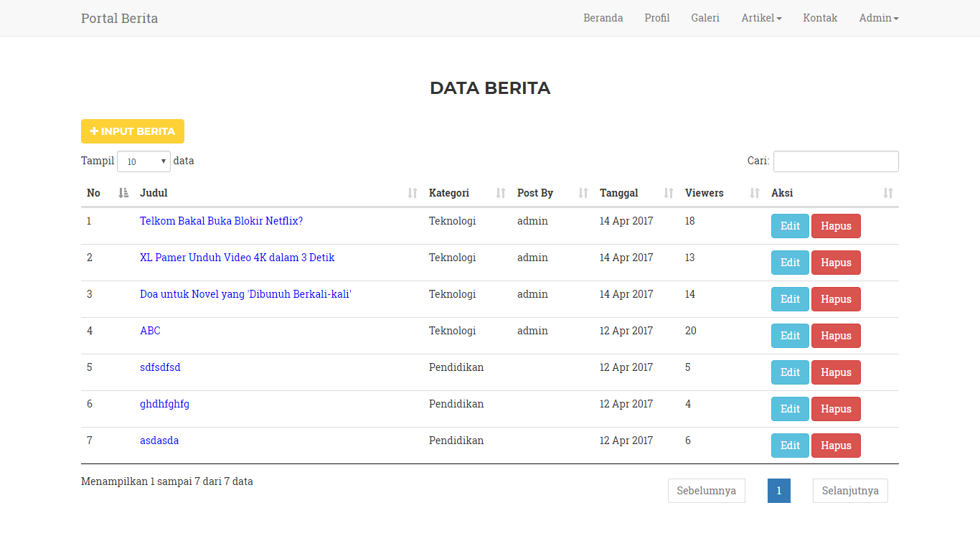Click the Portal Berita brand link

119,18
